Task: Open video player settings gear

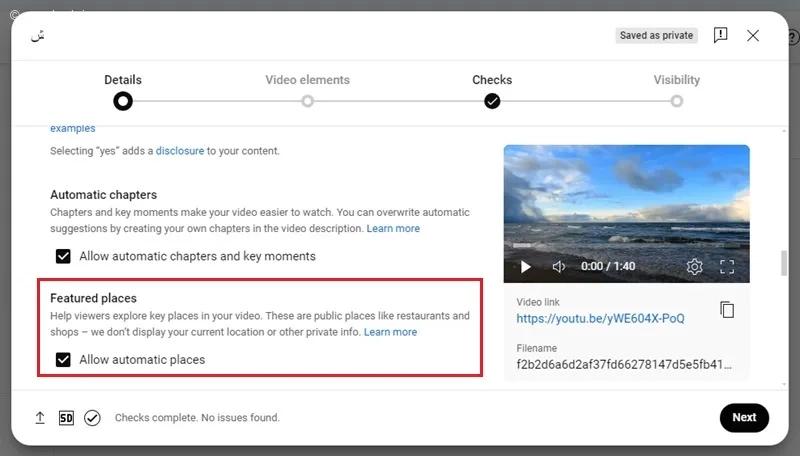Action: [694, 266]
